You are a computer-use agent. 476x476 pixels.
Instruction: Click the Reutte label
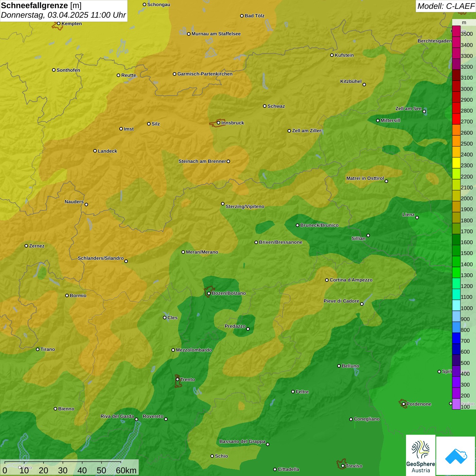[129, 75]
